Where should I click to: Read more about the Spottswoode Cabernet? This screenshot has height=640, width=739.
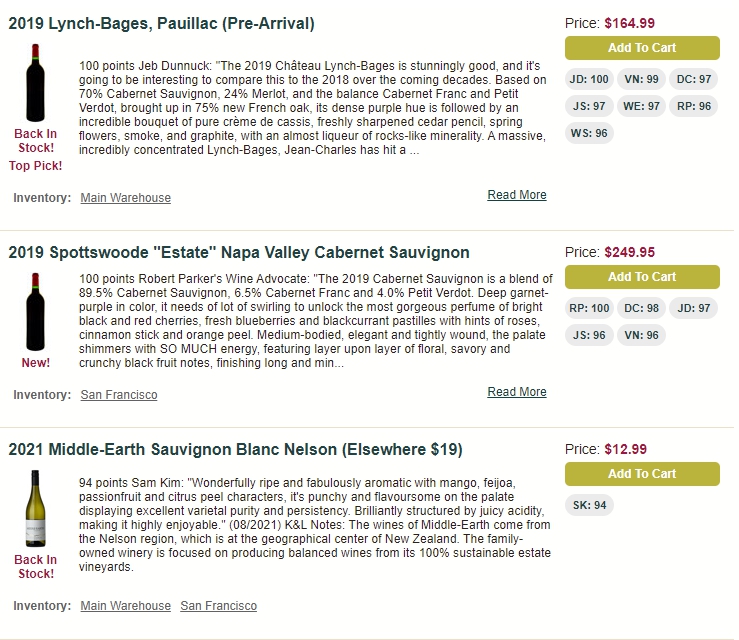point(517,392)
